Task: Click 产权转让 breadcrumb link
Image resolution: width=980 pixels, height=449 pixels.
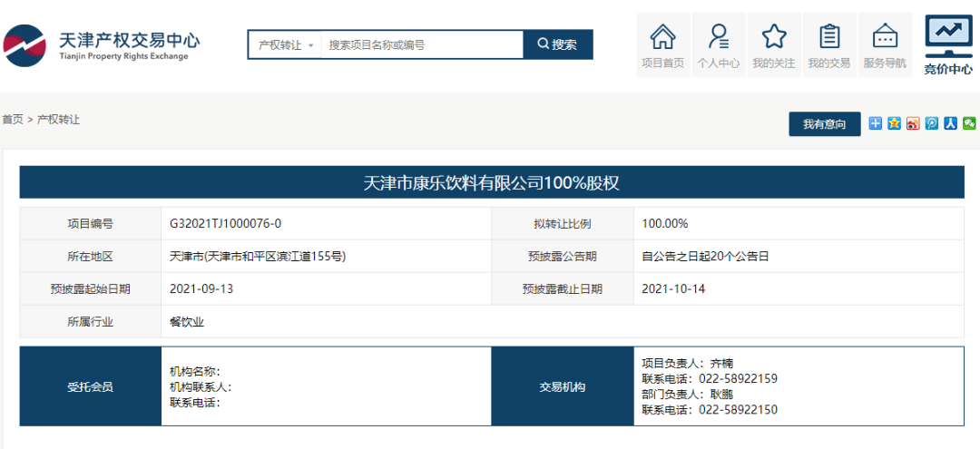Action: click(59, 119)
